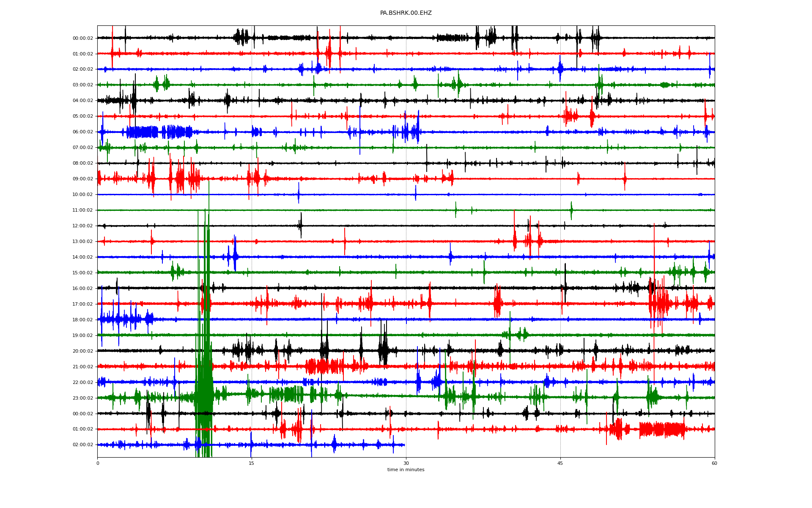Select the 23:00:02 row time label

pos(82,398)
